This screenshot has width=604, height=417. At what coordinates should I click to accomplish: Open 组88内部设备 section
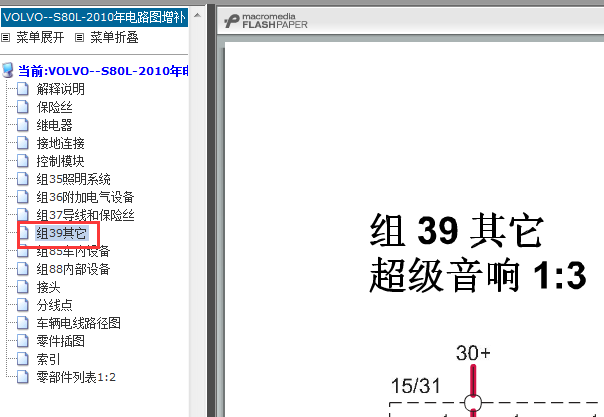(73, 269)
